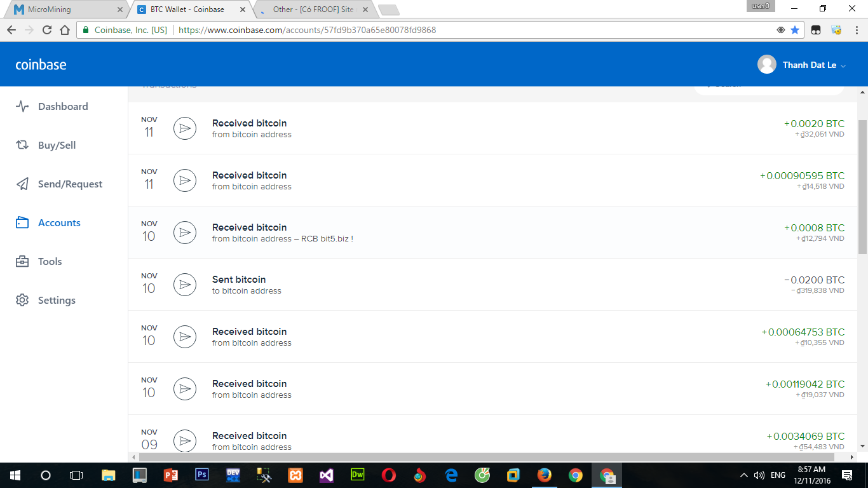Click the user0 profile button in title bar

760,6
